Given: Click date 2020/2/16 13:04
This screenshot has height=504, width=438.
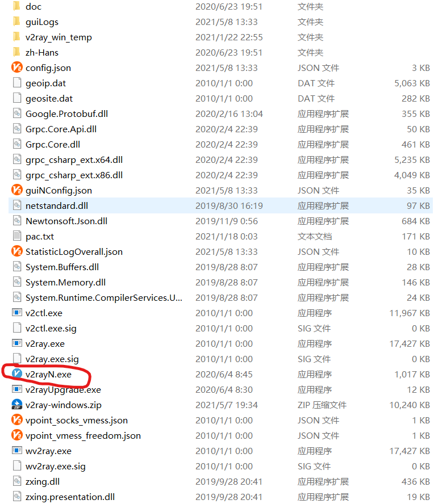Looking at the screenshot, I should point(229,114).
